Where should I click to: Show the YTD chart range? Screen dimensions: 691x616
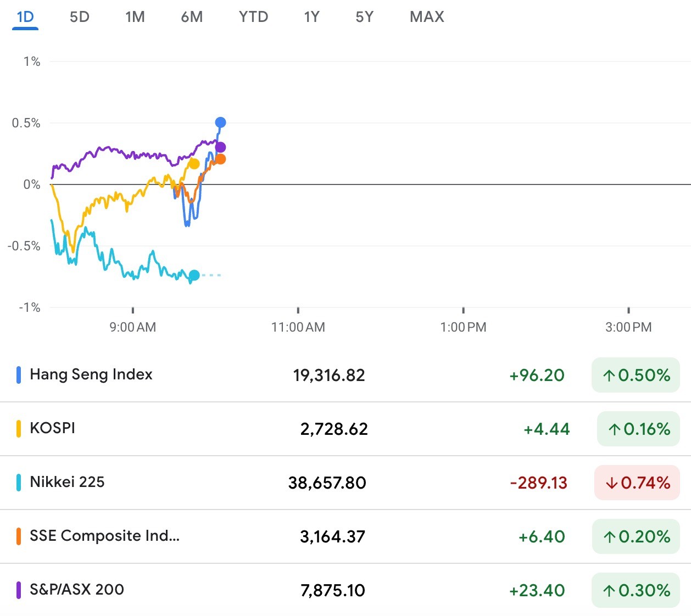(253, 17)
